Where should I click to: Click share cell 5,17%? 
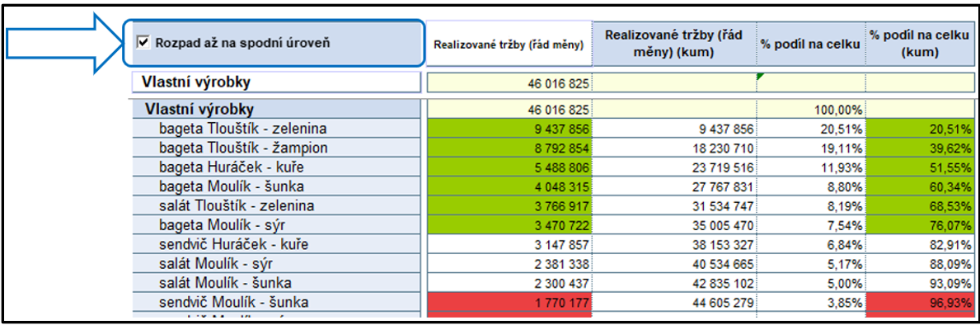(x=811, y=264)
